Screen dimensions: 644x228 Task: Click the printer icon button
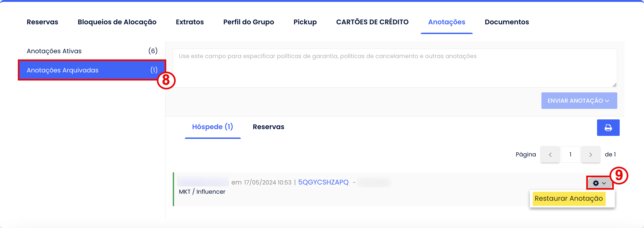coord(608,128)
